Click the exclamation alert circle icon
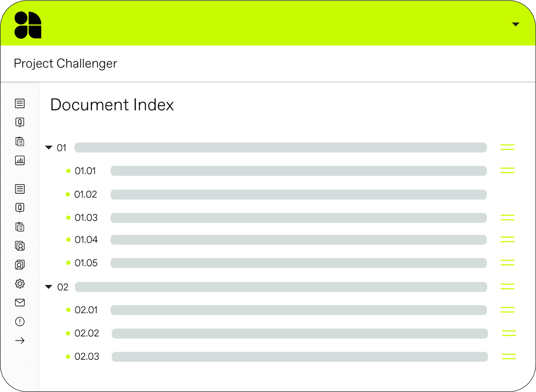 tap(20, 322)
